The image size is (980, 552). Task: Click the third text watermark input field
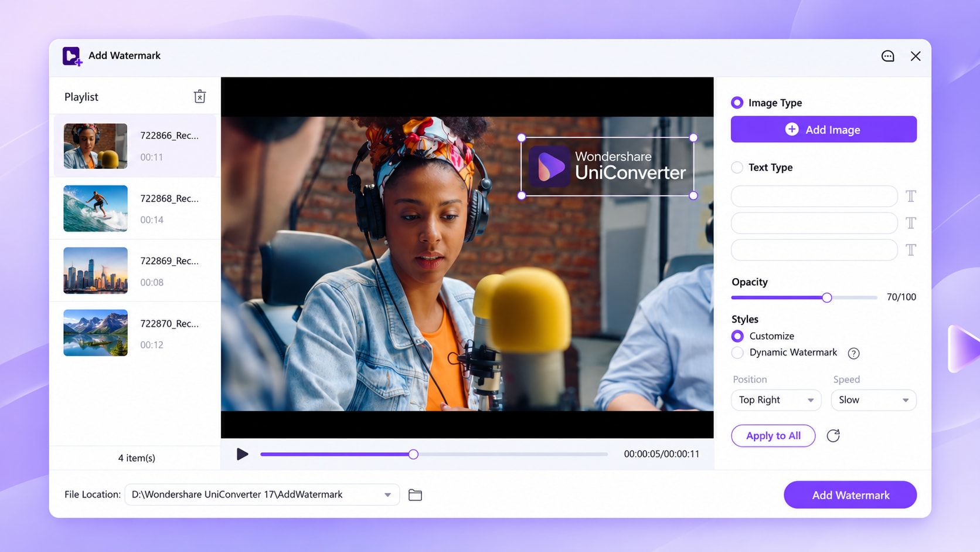click(814, 250)
